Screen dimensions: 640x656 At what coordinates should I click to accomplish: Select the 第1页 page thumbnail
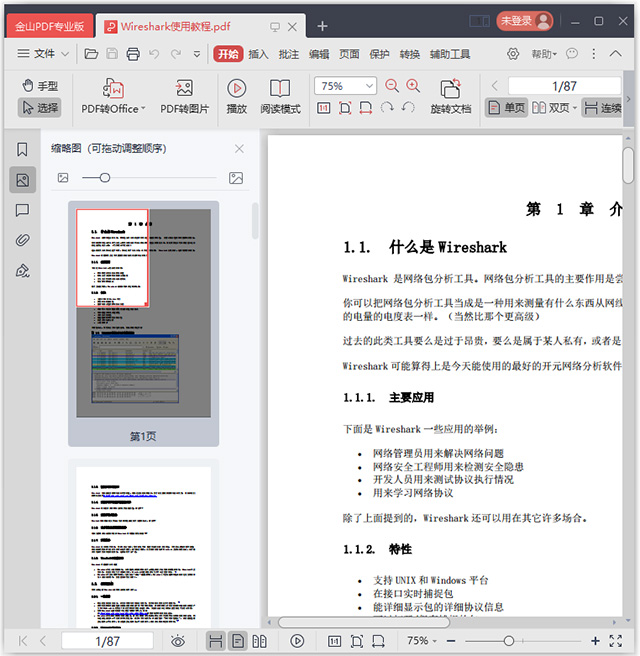[x=143, y=323]
